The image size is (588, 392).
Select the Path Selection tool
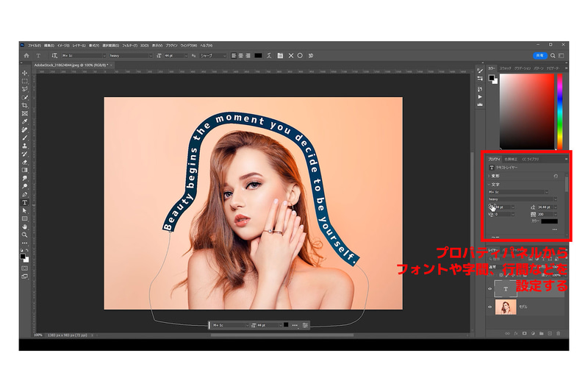(25, 211)
